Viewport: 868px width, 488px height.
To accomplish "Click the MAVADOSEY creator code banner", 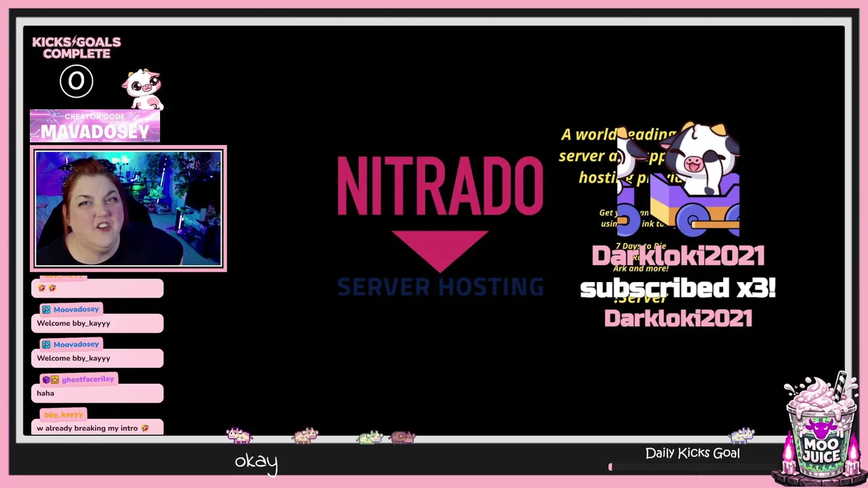I will [94, 126].
